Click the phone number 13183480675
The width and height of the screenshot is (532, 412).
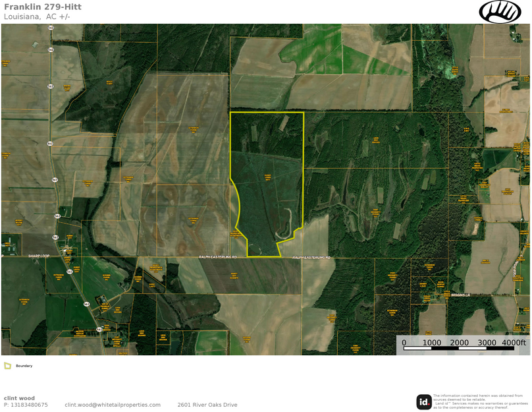26,404
